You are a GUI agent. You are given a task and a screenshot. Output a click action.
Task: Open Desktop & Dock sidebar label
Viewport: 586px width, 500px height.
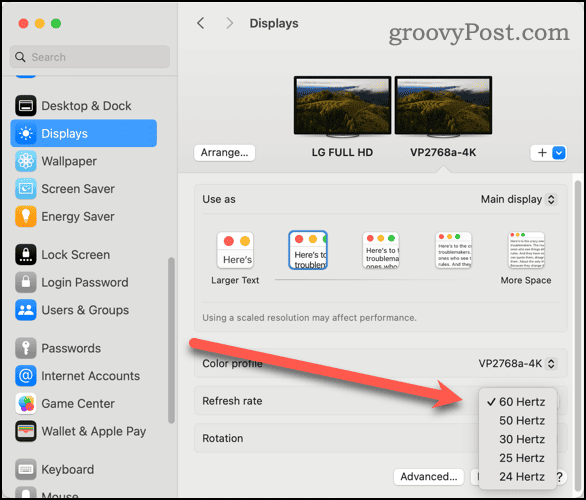86,106
